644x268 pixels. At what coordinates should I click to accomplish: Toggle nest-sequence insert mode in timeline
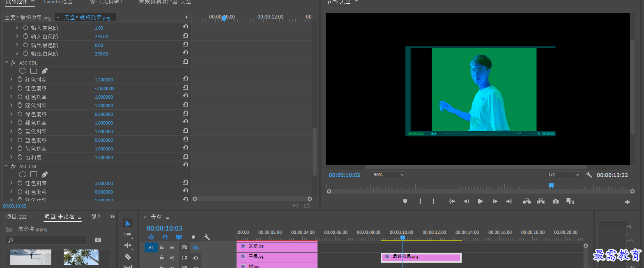(x=151, y=237)
